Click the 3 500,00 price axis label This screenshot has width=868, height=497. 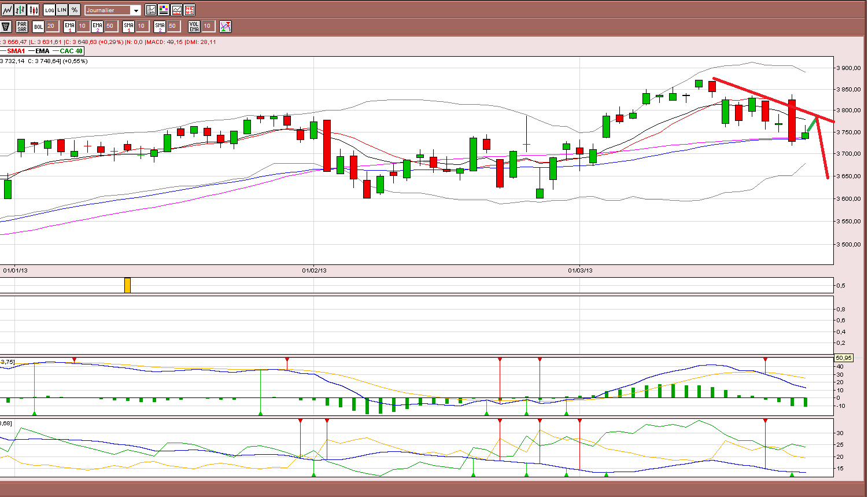848,244
